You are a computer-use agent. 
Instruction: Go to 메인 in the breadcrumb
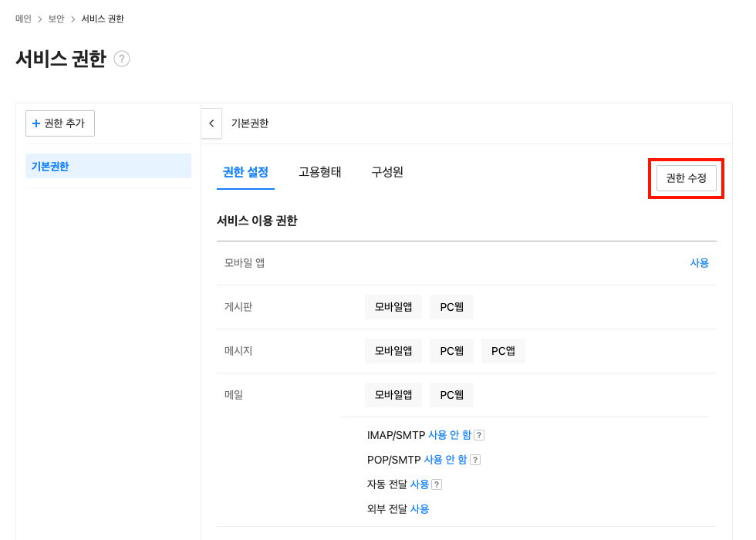[x=23, y=19]
